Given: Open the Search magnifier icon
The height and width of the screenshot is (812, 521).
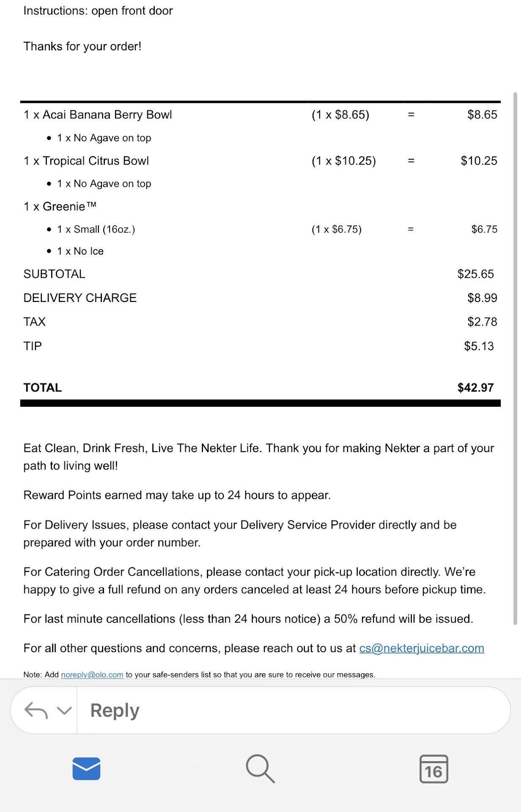Looking at the screenshot, I should click(260, 768).
